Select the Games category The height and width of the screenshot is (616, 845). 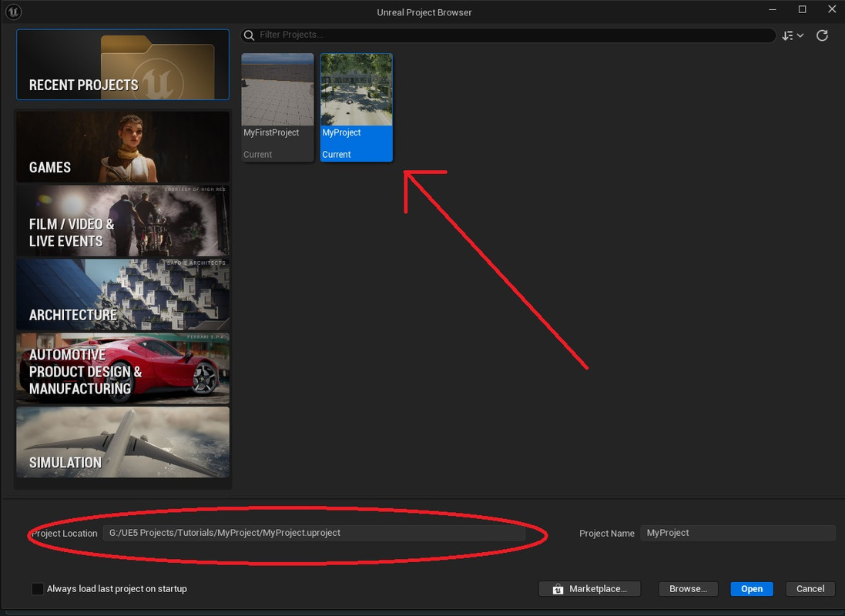pyautogui.click(x=123, y=147)
